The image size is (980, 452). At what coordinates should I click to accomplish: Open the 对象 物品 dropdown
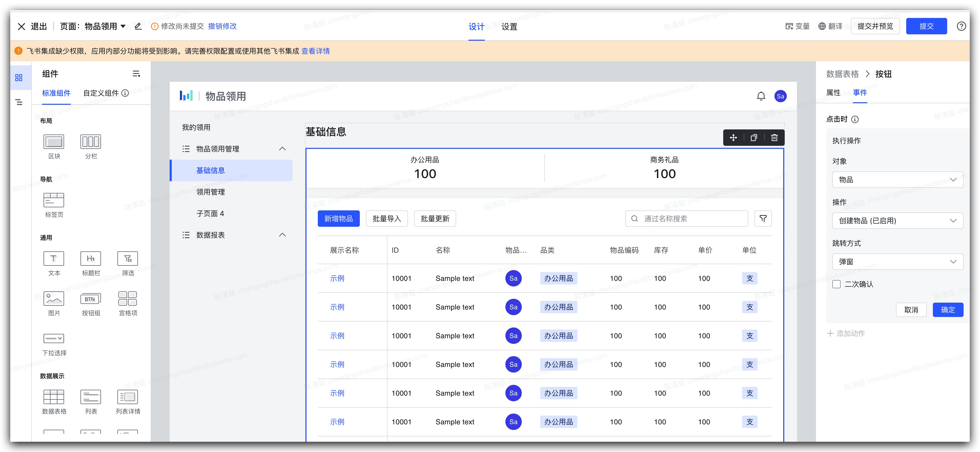pos(897,180)
